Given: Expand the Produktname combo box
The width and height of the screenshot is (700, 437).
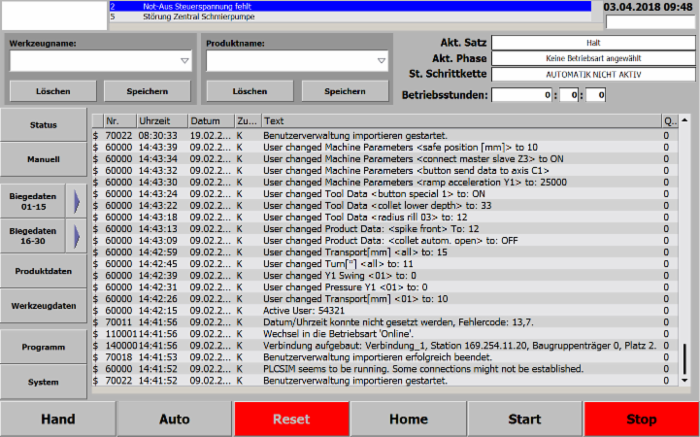Looking at the screenshot, I should 381,62.
